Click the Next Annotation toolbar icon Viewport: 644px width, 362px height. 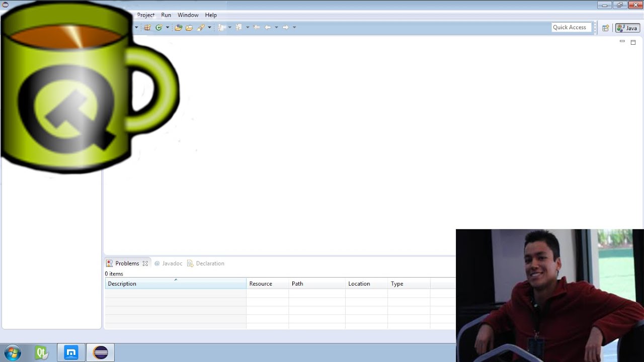tap(221, 28)
